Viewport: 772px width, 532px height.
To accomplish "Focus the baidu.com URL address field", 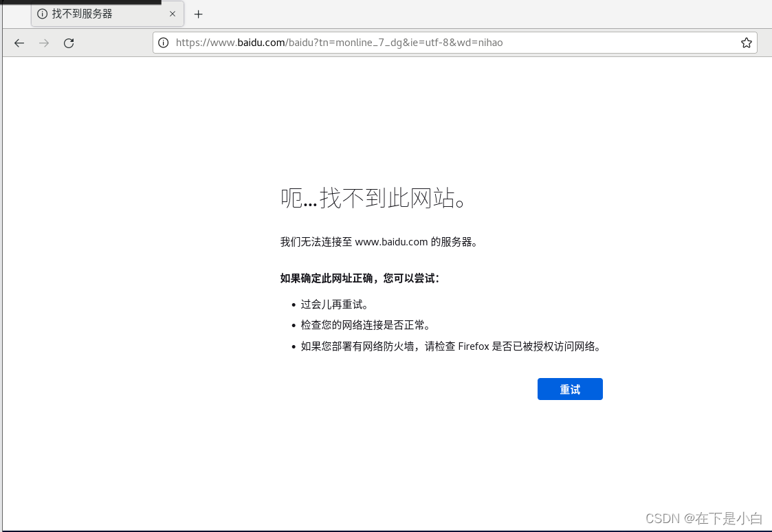I will tap(454, 43).
